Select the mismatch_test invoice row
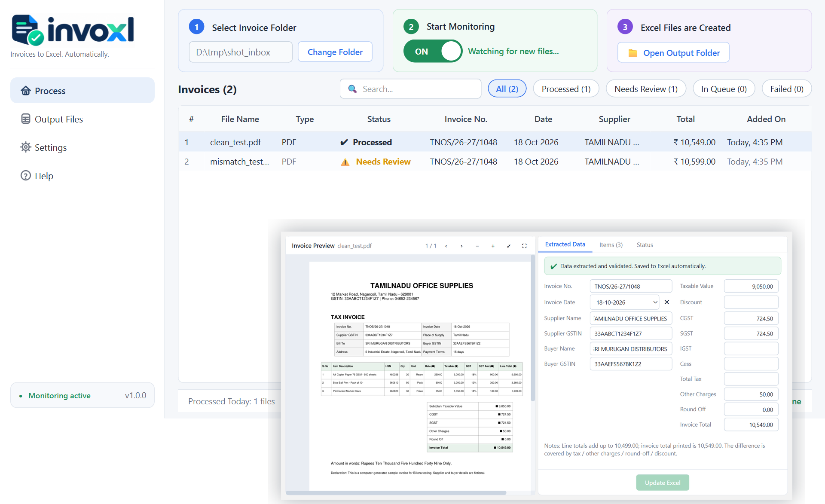 pyautogui.click(x=495, y=162)
